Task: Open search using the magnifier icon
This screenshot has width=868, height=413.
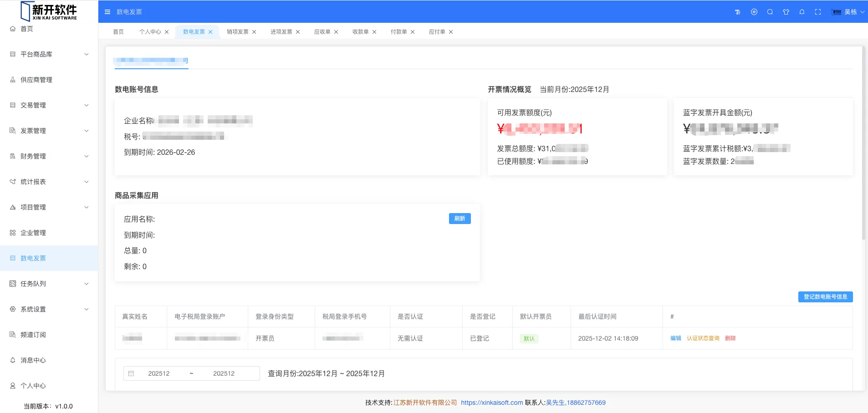Action: [x=770, y=12]
